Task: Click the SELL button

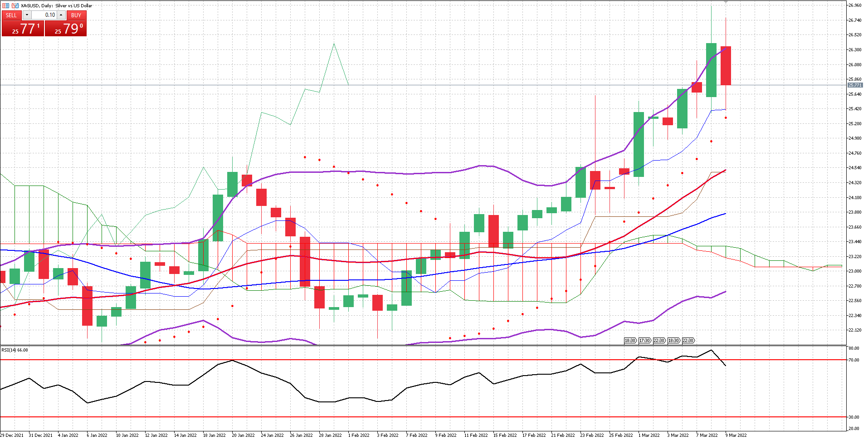Action: (x=11, y=15)
